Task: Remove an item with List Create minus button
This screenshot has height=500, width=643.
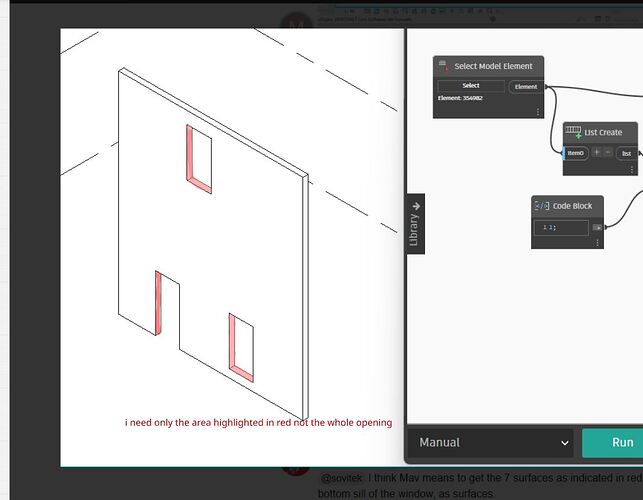Action: click(608, 152)
